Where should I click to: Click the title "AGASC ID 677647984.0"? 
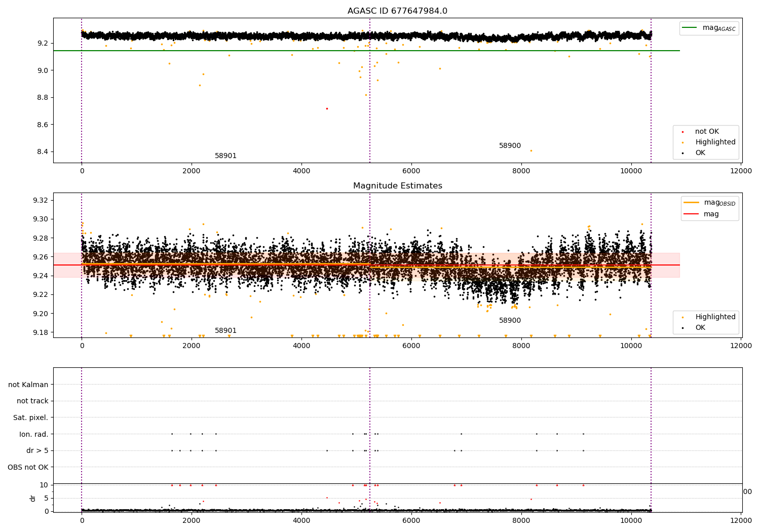coord(397,11)
